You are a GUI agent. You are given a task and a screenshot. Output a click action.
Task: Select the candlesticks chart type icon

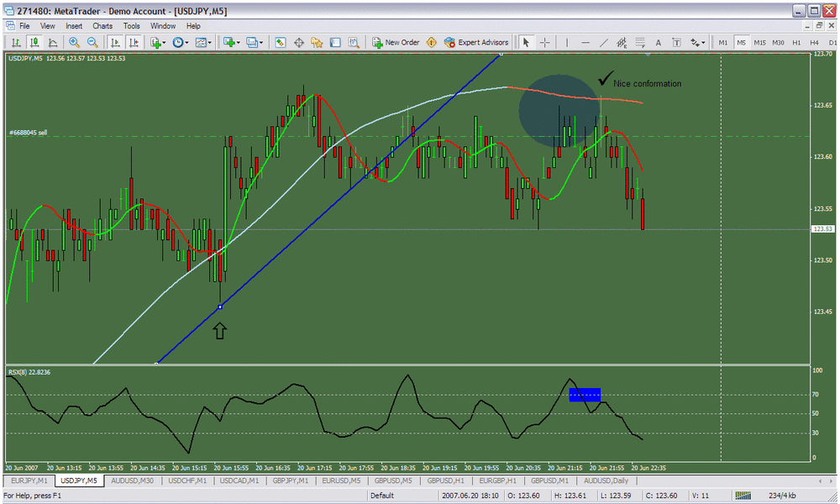tap(34, 42)
